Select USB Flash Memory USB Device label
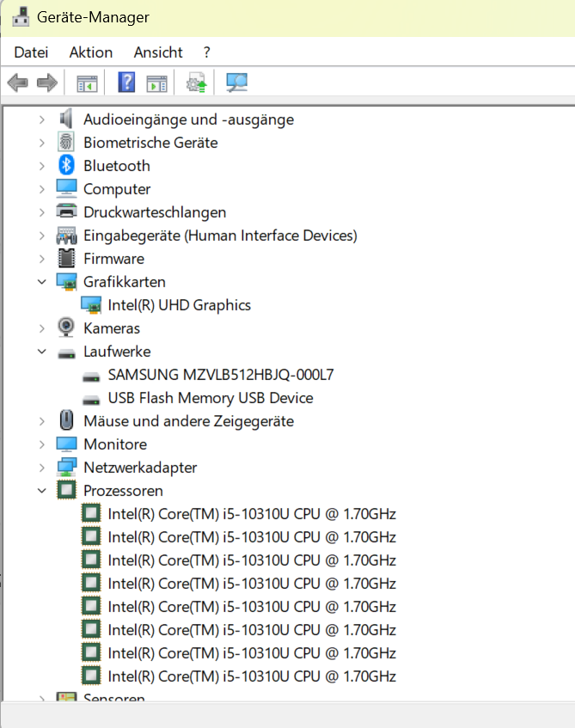 click(211, 398)
